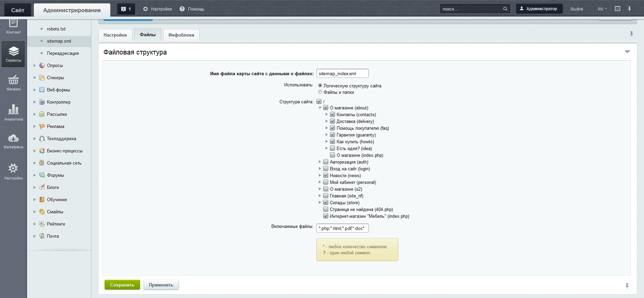
Task: Click the Реклама flag icon
Action: [42, 126]
